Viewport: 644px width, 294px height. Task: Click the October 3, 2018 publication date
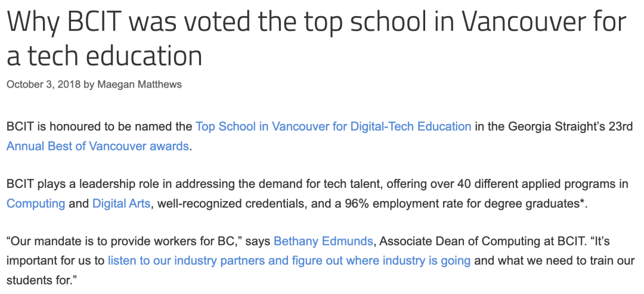click(44, 85)
